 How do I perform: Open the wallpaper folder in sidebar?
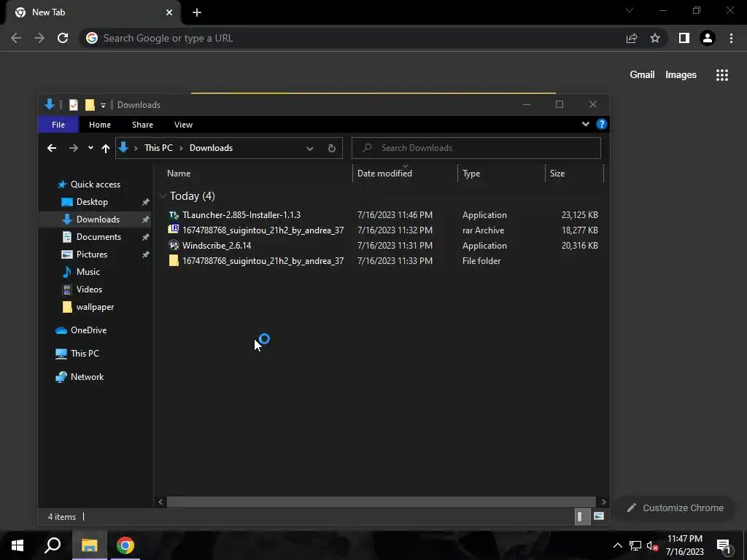click(x=95, y=307)
